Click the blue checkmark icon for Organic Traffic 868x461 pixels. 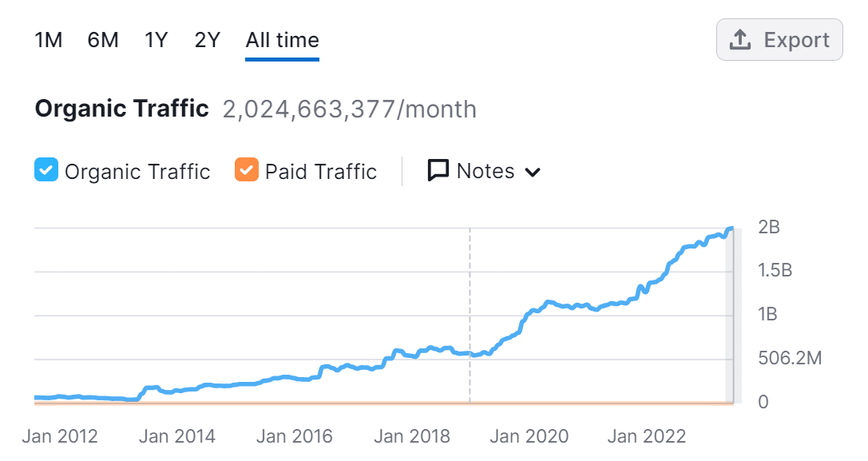46,170
